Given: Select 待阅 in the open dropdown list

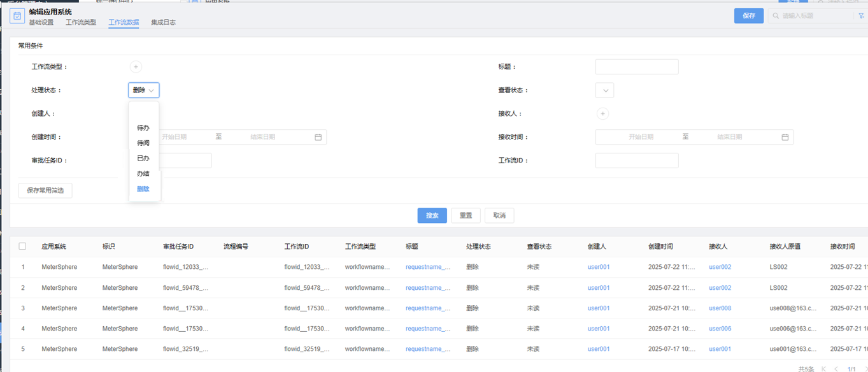Looking at the screenshot, I should coord(144,143).
